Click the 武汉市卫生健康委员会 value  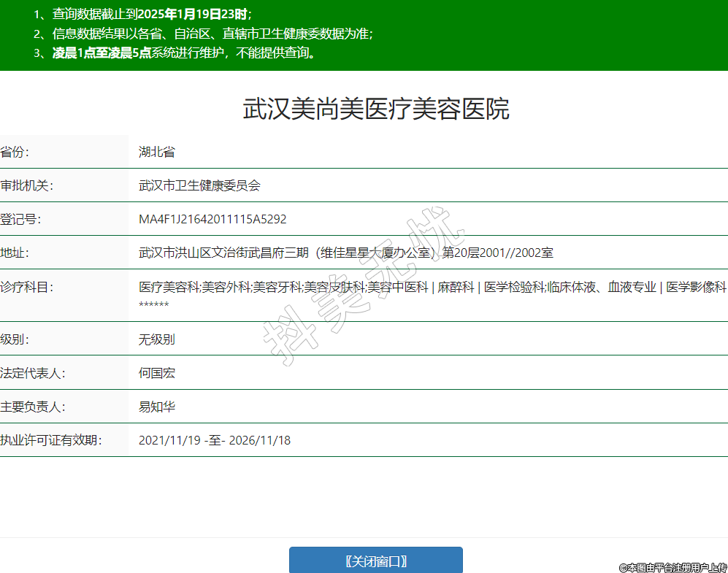click(199, 185)
